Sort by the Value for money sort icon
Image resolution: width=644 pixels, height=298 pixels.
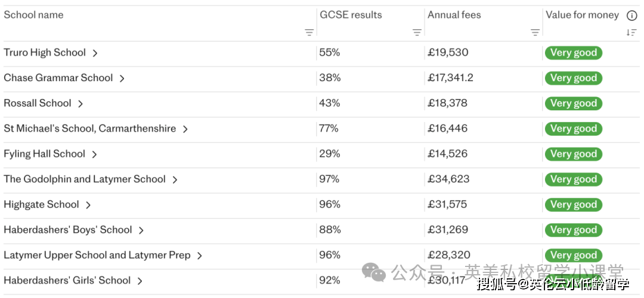click(x=631, y=33)
